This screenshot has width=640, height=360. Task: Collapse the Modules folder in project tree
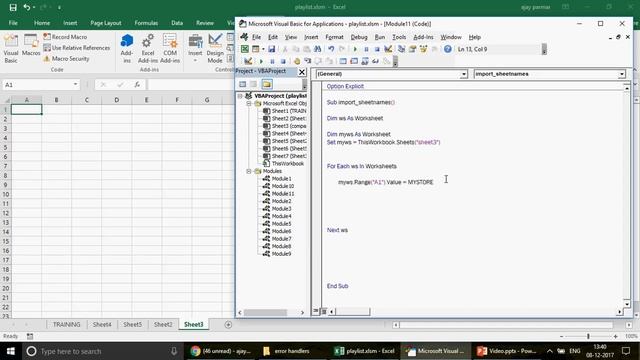click(249, 171)
